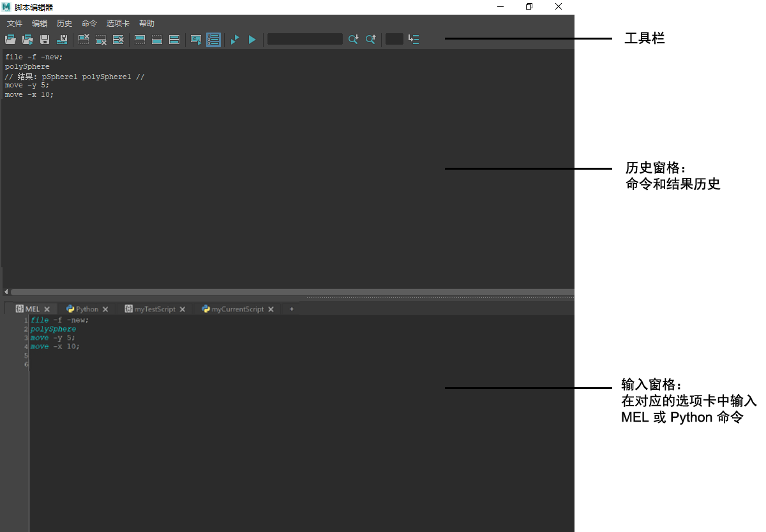Click the Search Up magnifier icon

[370, 40]
